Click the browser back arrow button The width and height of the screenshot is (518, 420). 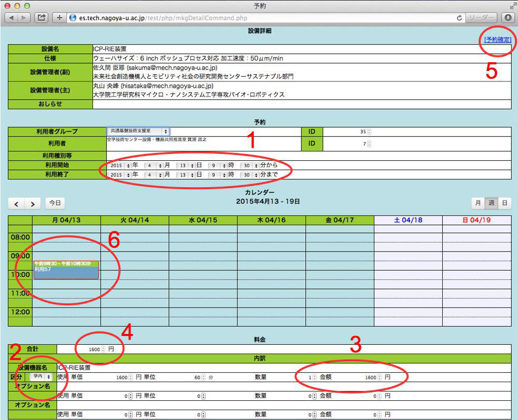[11, 18]
